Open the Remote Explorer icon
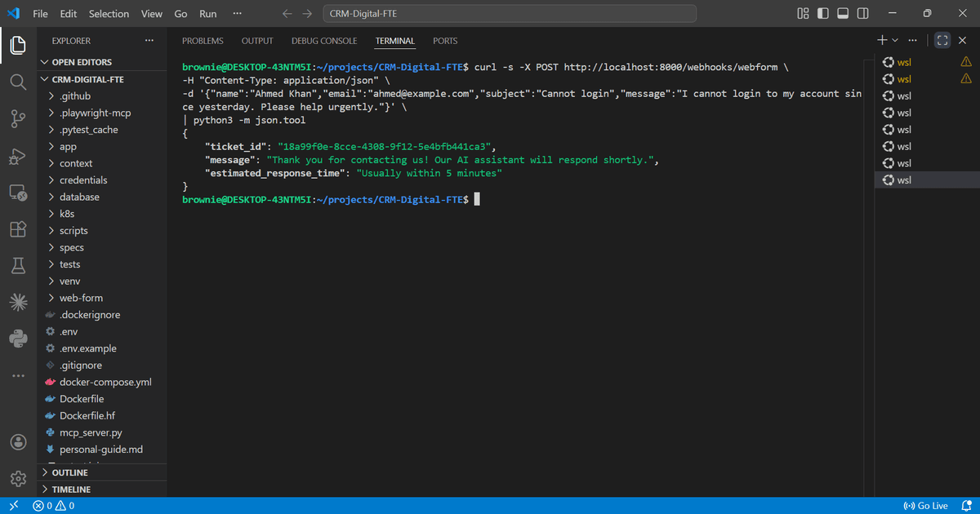Image resolution: width=980 pixels, height=514 pixels. (17, 193)
